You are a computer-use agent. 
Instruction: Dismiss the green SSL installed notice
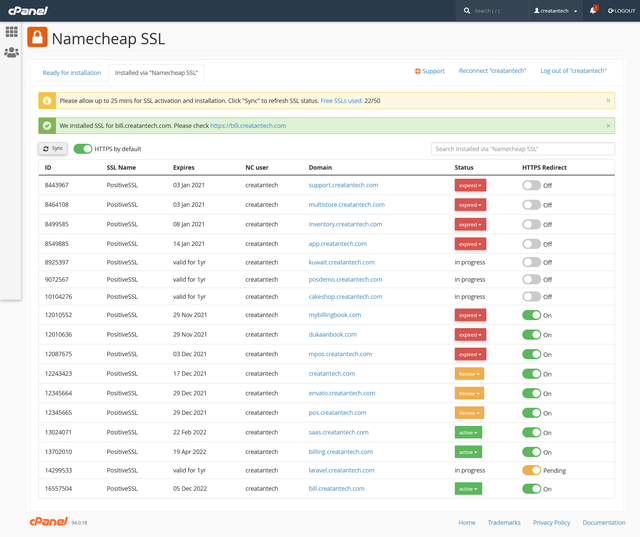coord(608,126)
